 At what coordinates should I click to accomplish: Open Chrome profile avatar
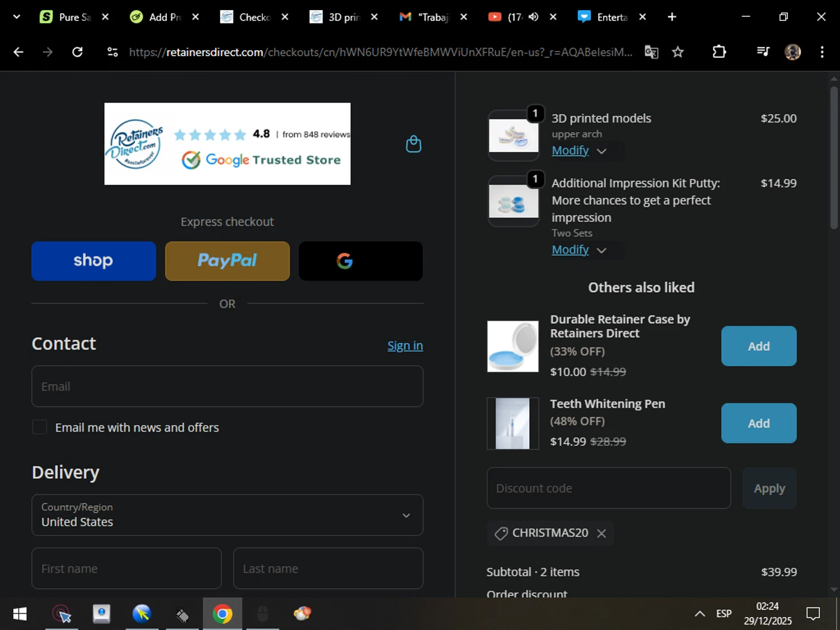[792, 52]
